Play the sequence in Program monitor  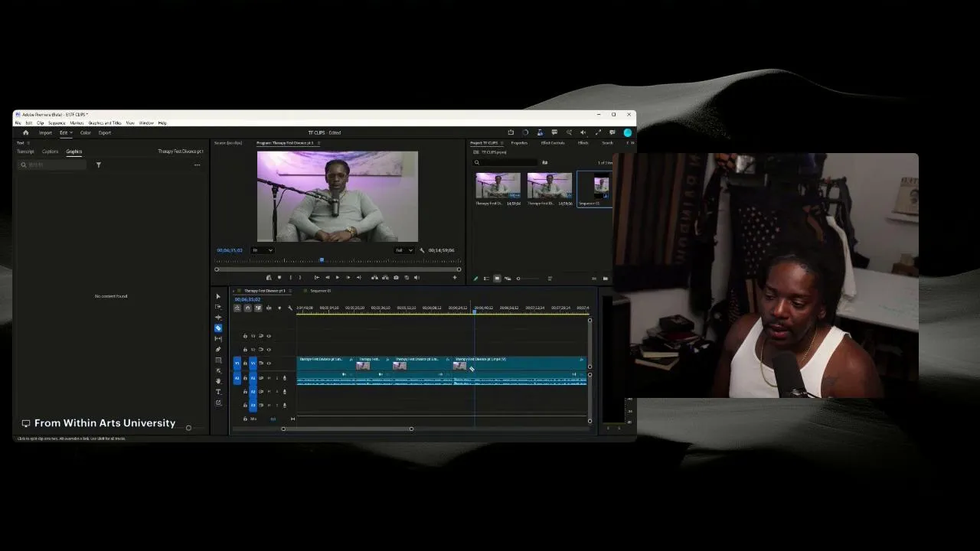[337, 278]
